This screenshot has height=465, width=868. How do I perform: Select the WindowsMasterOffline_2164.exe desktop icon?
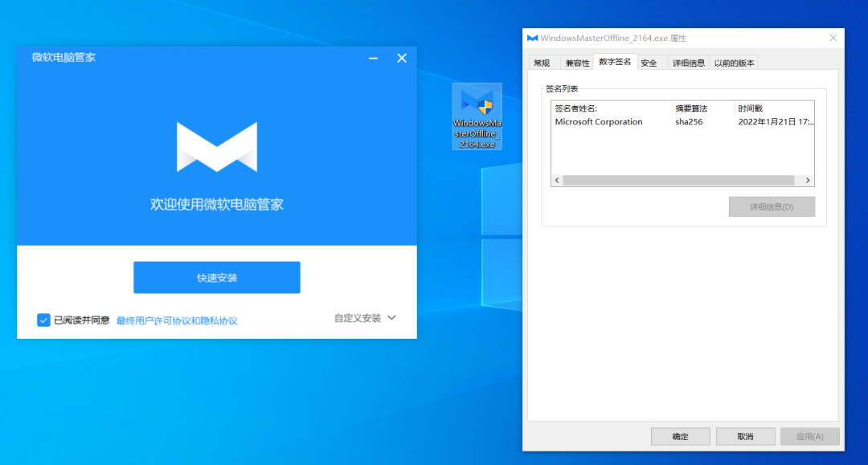tap(477, 116)
